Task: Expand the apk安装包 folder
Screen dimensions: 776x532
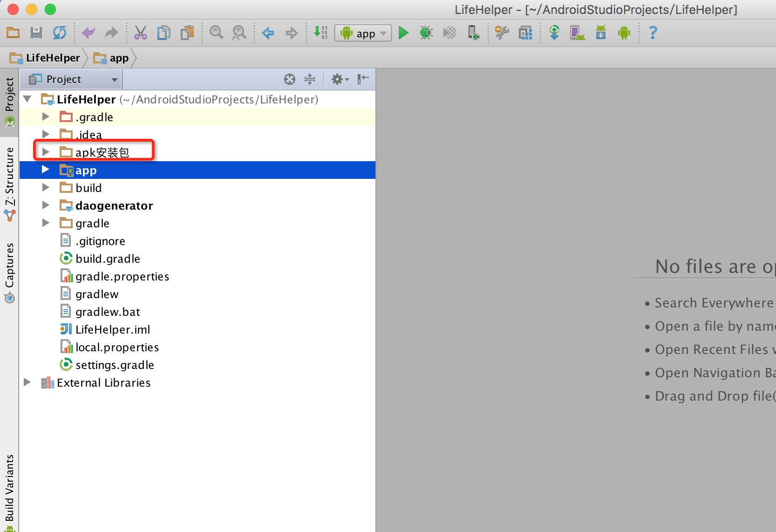Action: 46,152
